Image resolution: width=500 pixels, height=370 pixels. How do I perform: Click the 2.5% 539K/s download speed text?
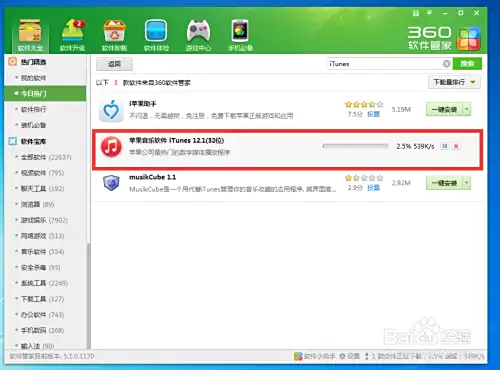(415, 146)
